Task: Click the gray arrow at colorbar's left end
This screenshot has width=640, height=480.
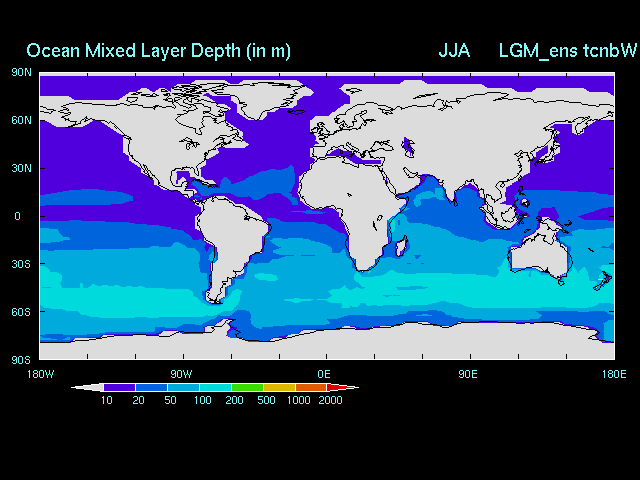Action: [88, 387]
